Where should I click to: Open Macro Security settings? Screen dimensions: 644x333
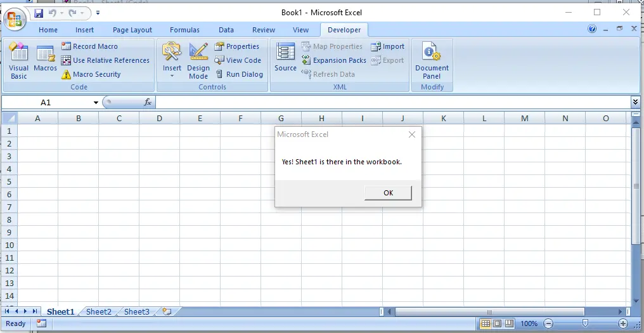pyautogui.click(x=91, y=74)
